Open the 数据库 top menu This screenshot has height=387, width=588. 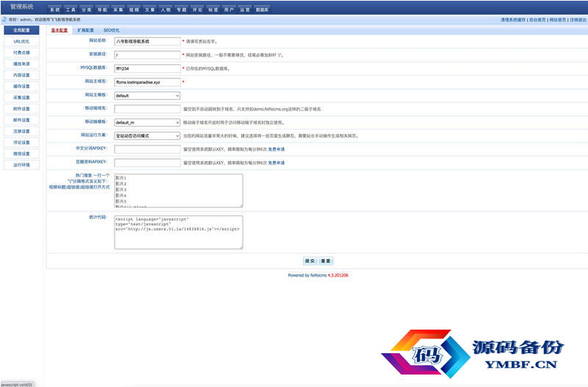click(x=262, y=10)
